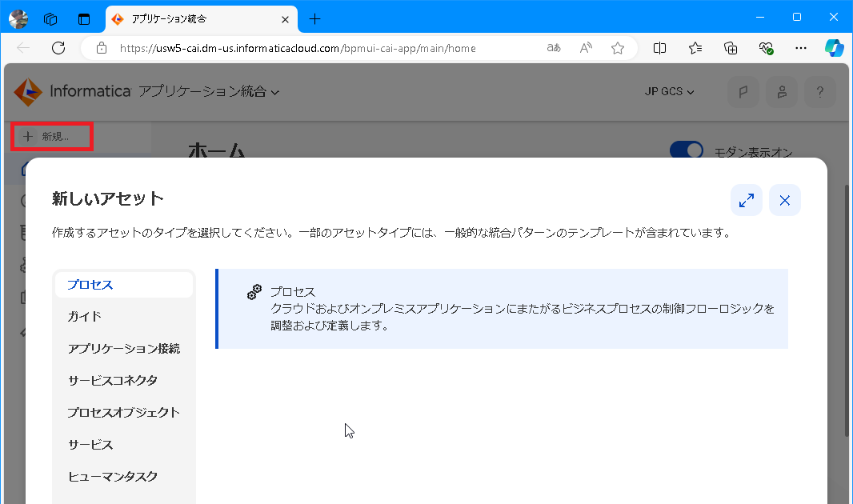Close the 新しいアセット dialog
This screenshot has width=853, height=504.
tap(784, 201)
